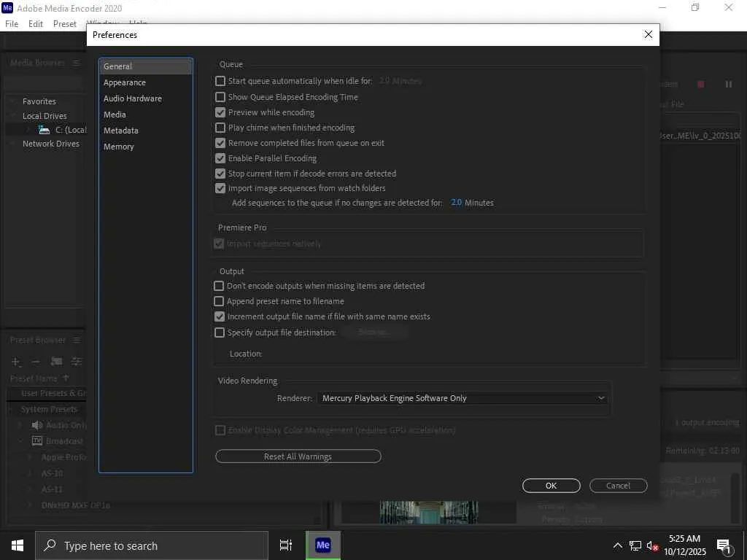The image size is (747, 560).
Task: Open the Edit menu
Action: pos(36,24)
